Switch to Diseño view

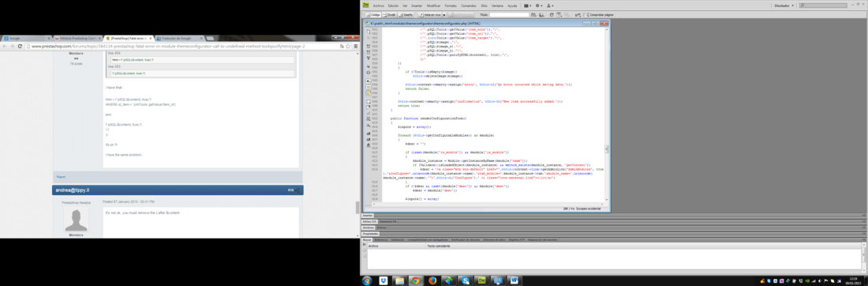coord(406,15)
